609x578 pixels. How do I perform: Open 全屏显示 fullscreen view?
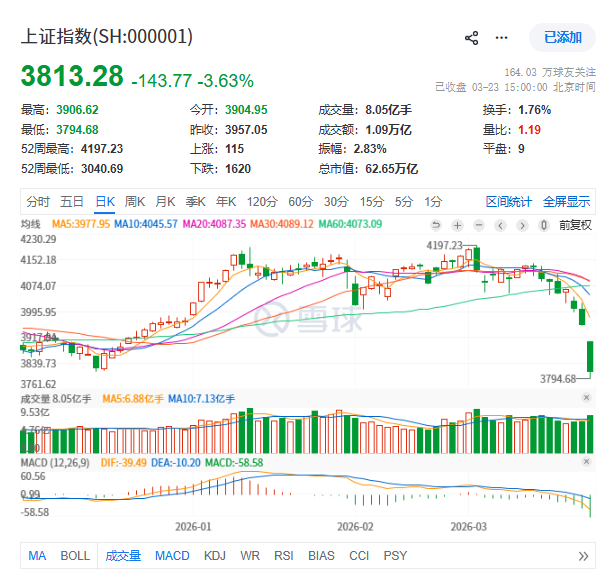(566, 202)
